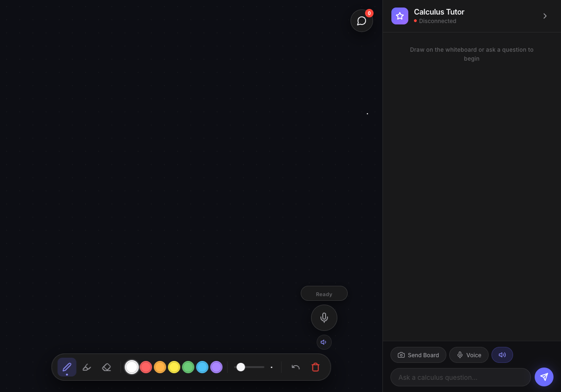Select the Pen drawing tool
Viewport: 561px width, 392px height.
pos(67,367)
